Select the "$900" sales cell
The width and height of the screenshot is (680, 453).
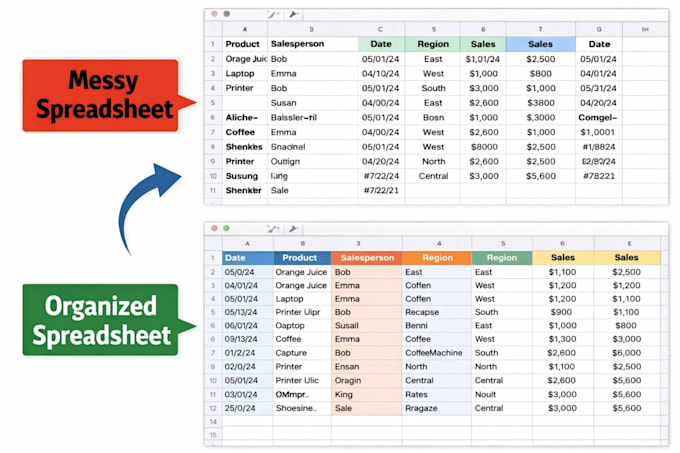point(562,312)
